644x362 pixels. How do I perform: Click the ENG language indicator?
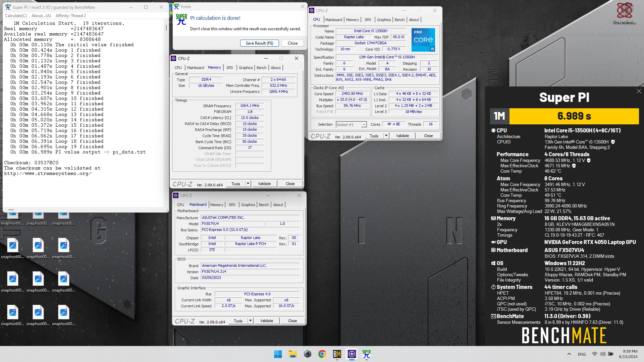click(582, 354)
